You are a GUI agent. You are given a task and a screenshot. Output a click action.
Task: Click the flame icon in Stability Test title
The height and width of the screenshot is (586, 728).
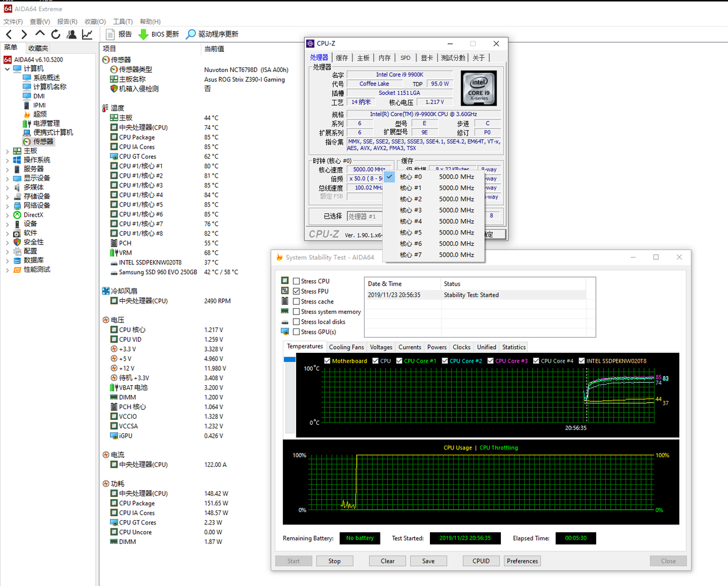279,257
